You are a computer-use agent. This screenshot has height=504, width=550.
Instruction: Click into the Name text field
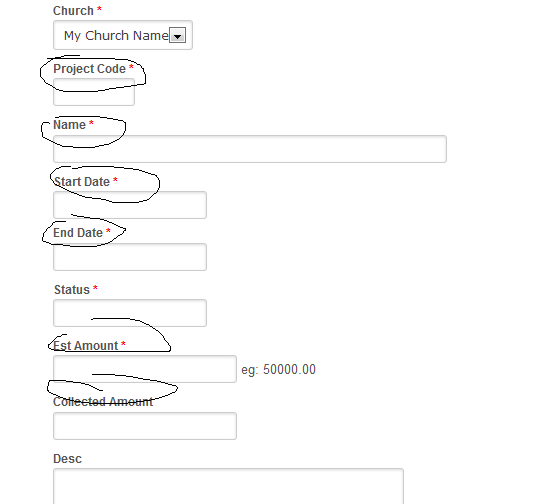click(x=250, y=149)
